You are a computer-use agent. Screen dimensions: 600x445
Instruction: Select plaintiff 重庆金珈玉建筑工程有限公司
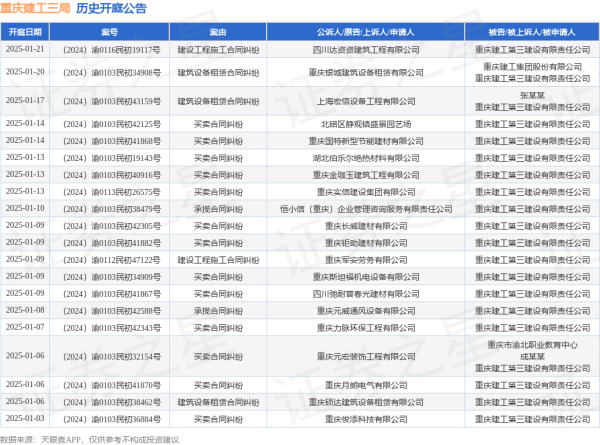click(366, 175)
